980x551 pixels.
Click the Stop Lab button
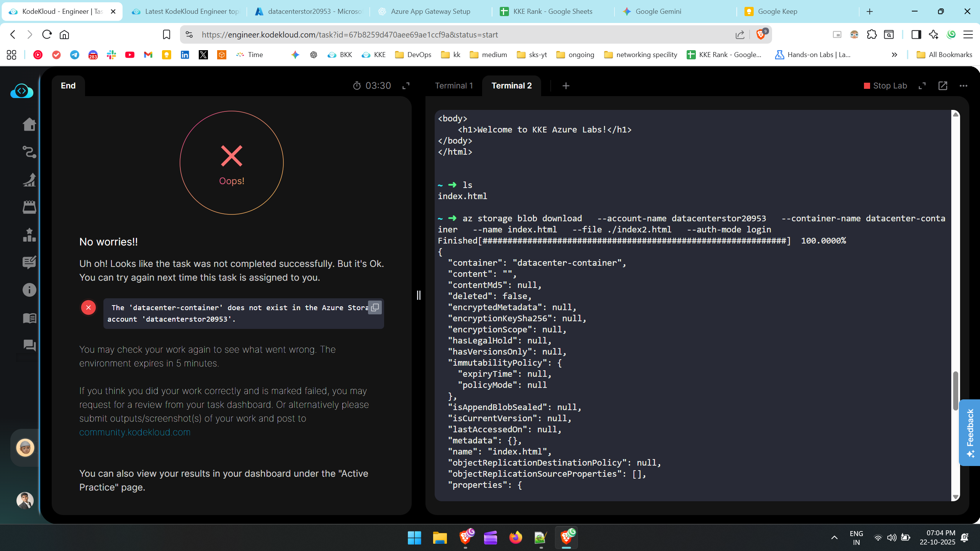885,86
